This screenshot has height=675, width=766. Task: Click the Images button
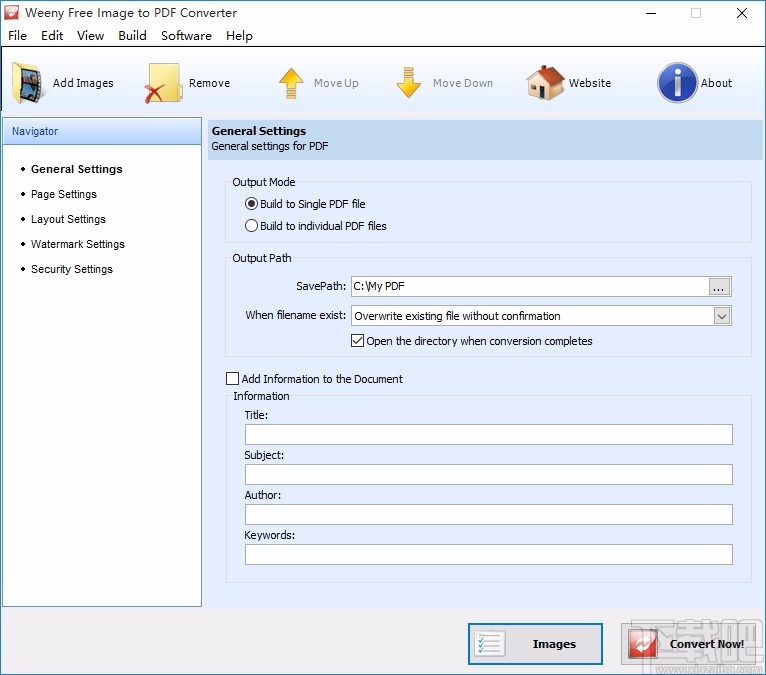(x=535, y=644)
